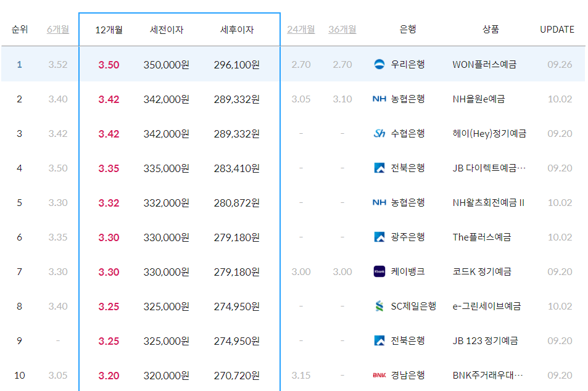Switch to the 6개월 term tab
The image size is (588, 391).
(58, 29)
